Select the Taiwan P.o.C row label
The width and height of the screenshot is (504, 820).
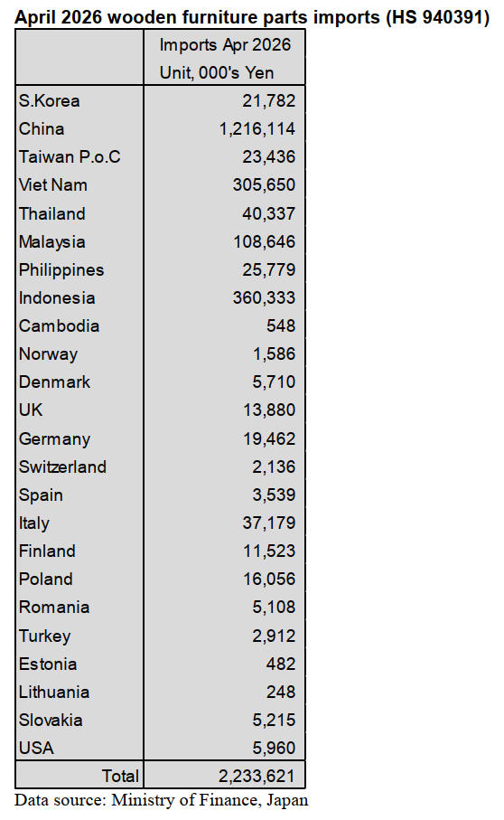pyautogui.click(x=70, y=157)
